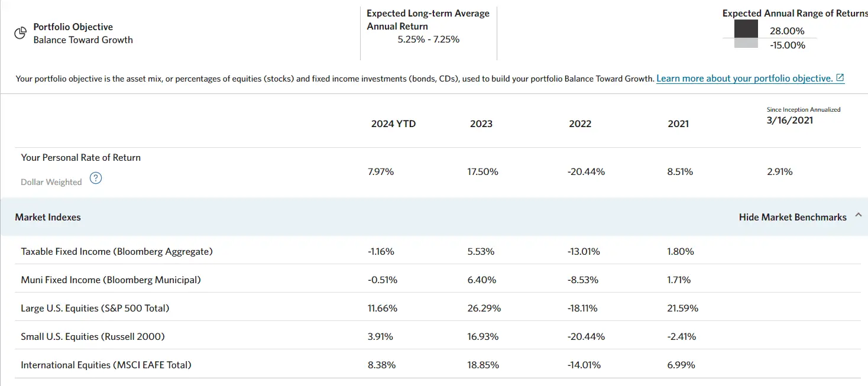Image resolution: width=868 pixels, height=386 pixels.
Task: Select the 2022 column header
Action: [580, 124]
